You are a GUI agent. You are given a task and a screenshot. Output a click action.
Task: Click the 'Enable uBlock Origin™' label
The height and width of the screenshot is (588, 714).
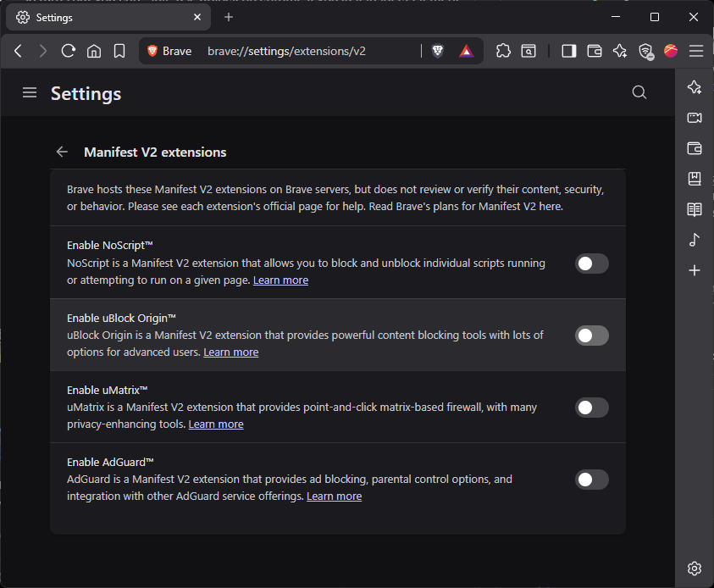point(121,318)
